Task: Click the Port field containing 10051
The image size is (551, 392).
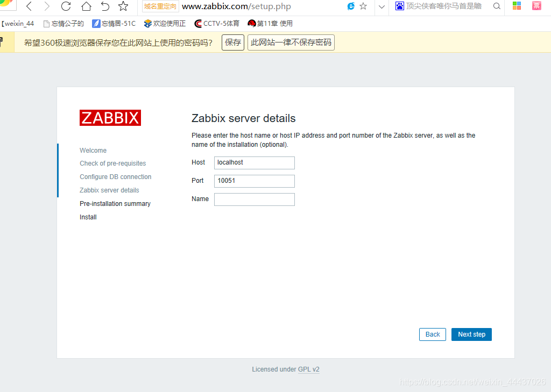Action: pos(255,181)
